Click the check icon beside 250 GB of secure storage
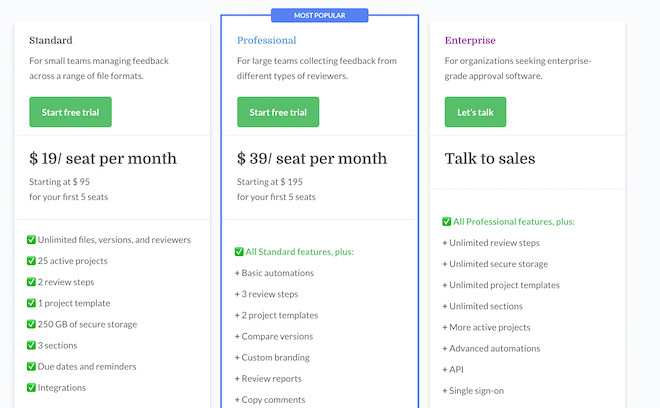 coord(31,324)
